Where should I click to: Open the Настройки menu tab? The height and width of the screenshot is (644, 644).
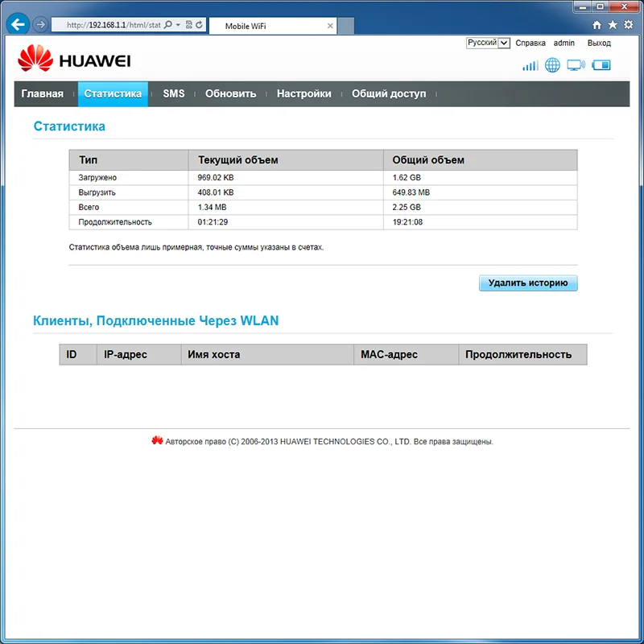pos(304,93)
